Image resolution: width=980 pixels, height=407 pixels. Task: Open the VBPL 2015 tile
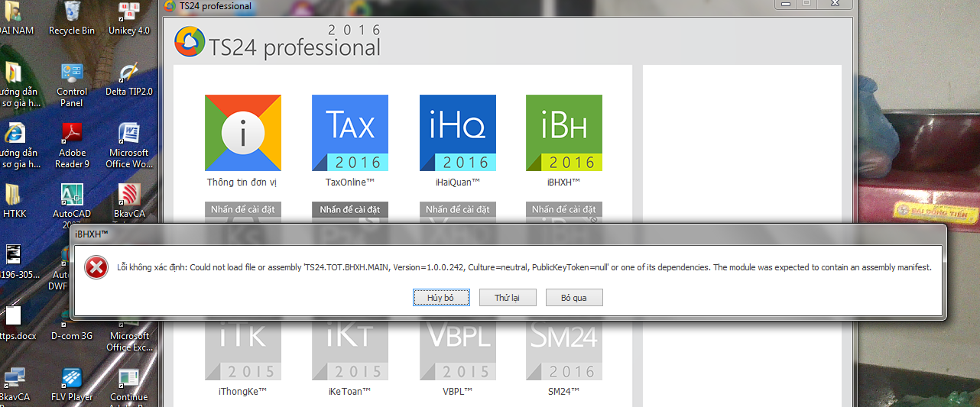click(457, 351)
